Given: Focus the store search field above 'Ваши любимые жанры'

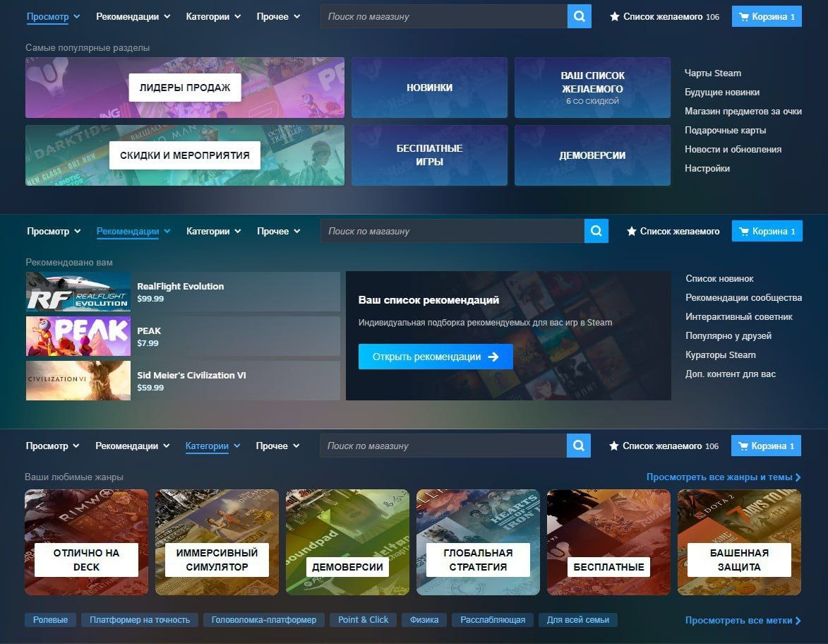Looking at the screenshot, I should point(443,446).
